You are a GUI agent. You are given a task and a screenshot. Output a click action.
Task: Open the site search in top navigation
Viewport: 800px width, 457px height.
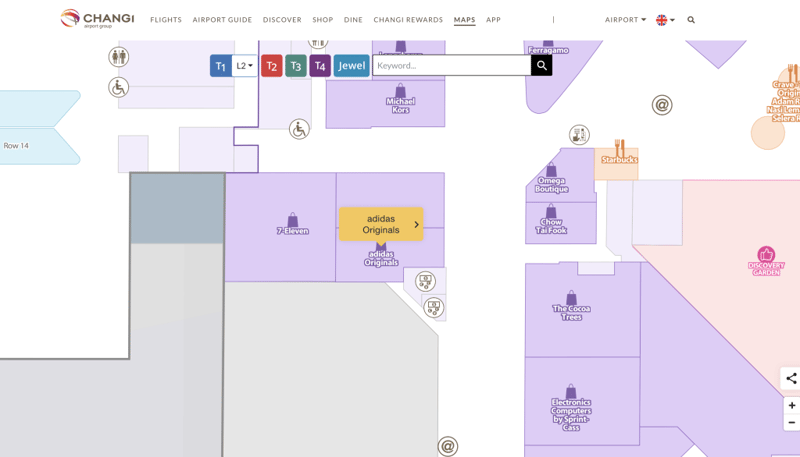(x=691, y=20)
